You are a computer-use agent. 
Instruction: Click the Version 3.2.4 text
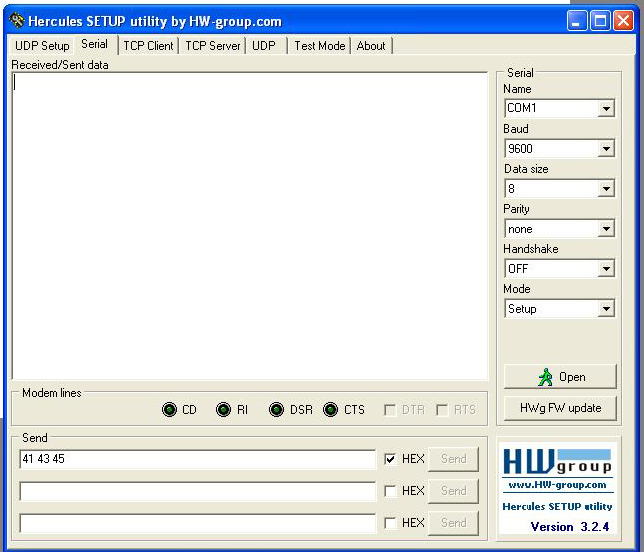[x=570, y=527]
